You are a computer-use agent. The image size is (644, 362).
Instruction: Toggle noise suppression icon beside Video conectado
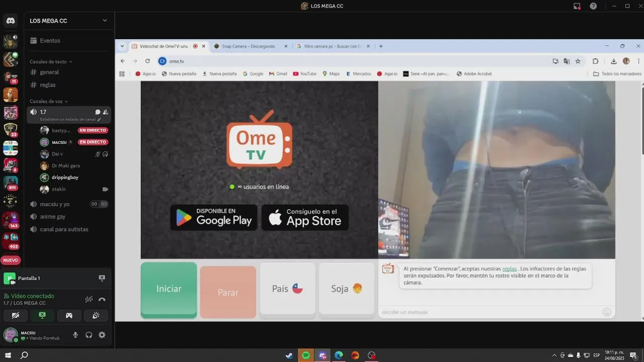point(89,299)
